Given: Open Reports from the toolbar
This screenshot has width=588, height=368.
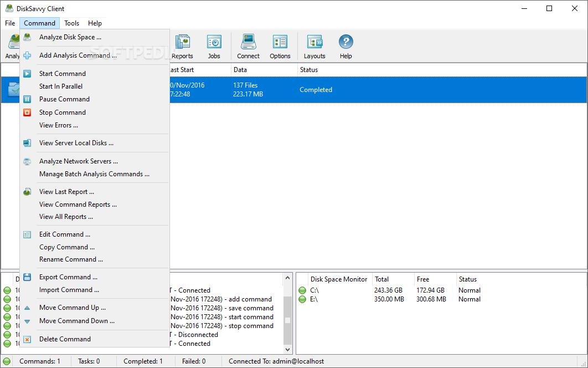Looking at the screenshot, I should (182, 47).
